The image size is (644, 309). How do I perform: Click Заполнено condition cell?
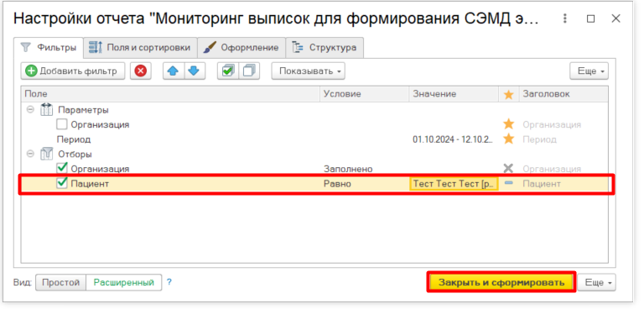[348, 169]
